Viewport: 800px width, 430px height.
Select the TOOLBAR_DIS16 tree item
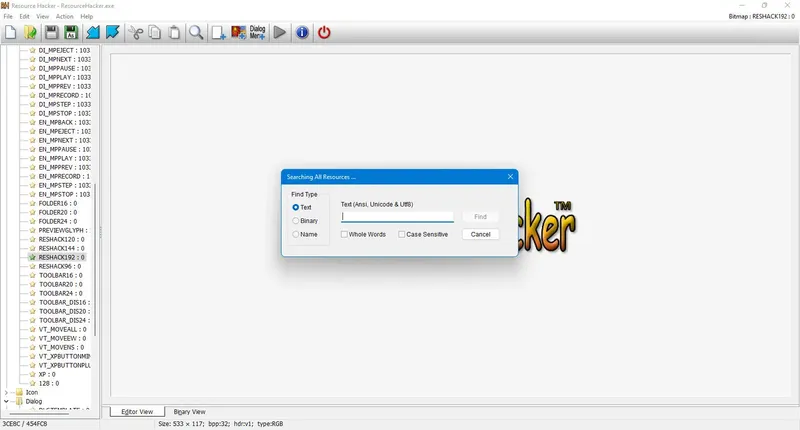point(64,302)
